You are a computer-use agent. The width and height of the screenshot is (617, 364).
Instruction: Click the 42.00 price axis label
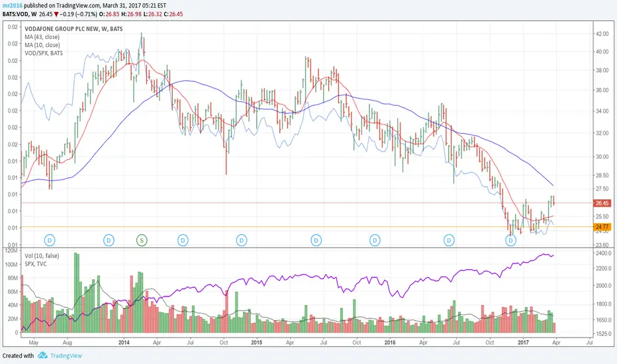(x=602, y=34)
